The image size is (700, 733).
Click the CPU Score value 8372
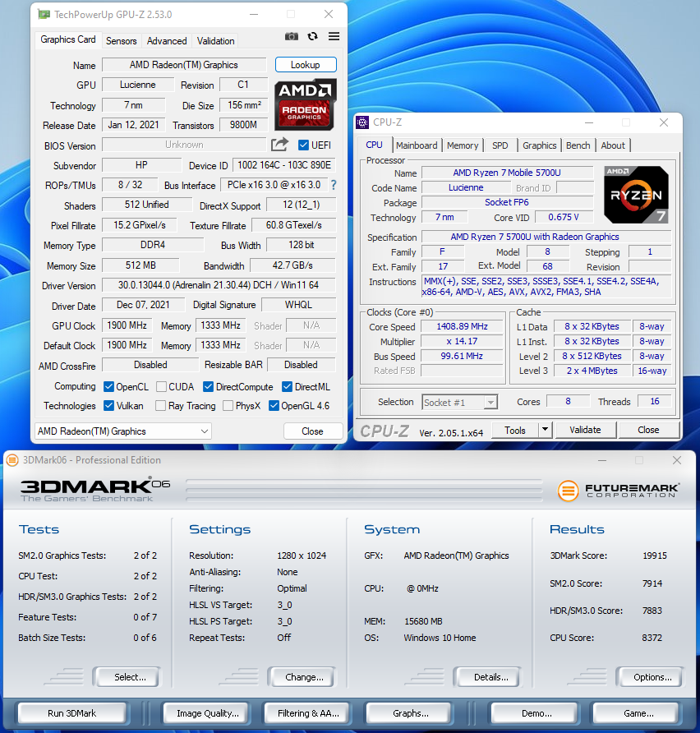pos(652,638)
